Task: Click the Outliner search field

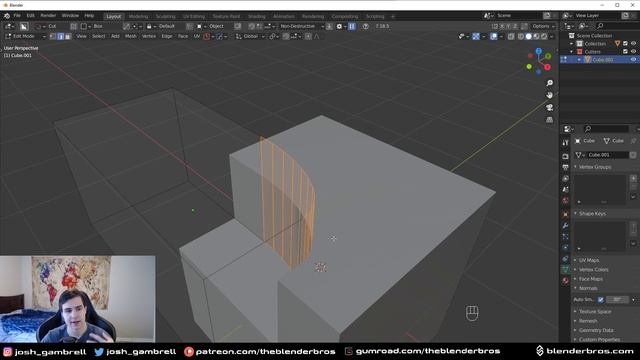Action: click(x=616, y=26)
